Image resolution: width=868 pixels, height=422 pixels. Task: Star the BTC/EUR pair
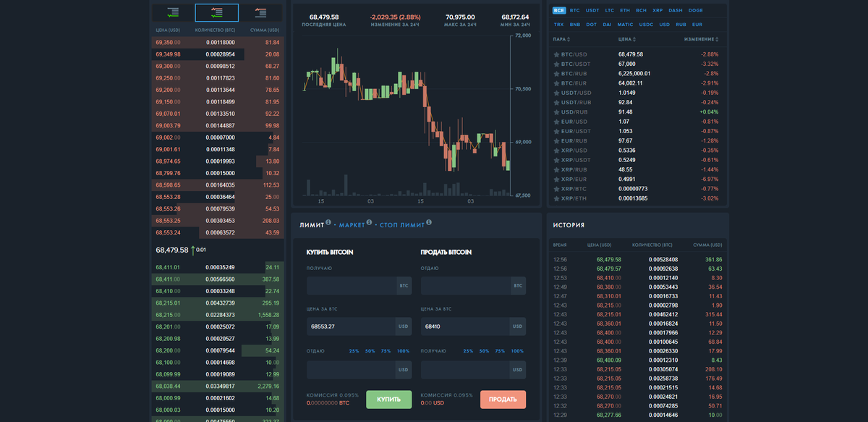[556, 83]
